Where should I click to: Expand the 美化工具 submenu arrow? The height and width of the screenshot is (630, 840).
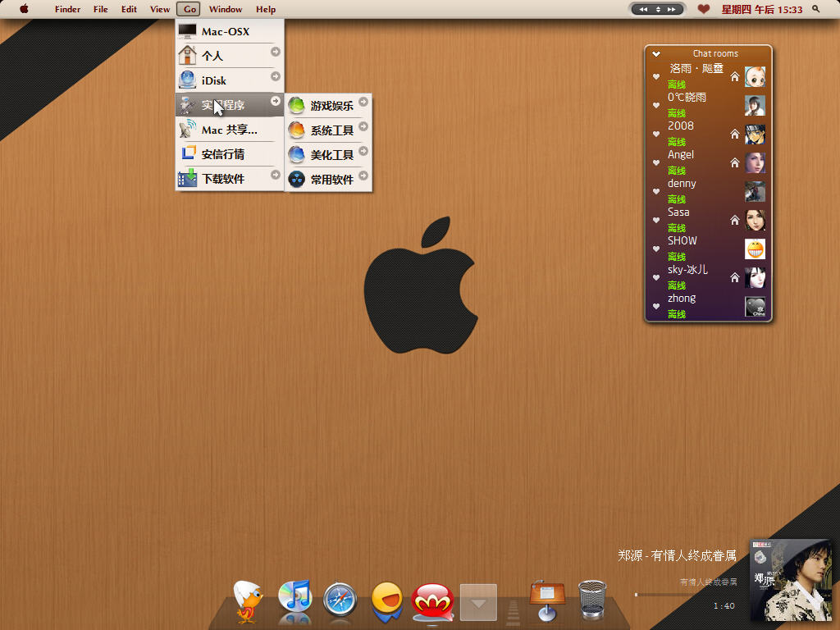[x=363, y=151]
